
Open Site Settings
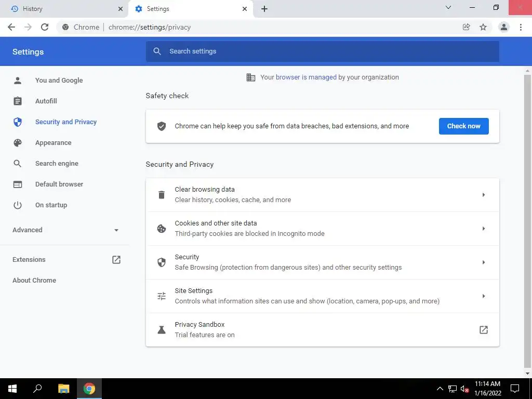point(322,296)
